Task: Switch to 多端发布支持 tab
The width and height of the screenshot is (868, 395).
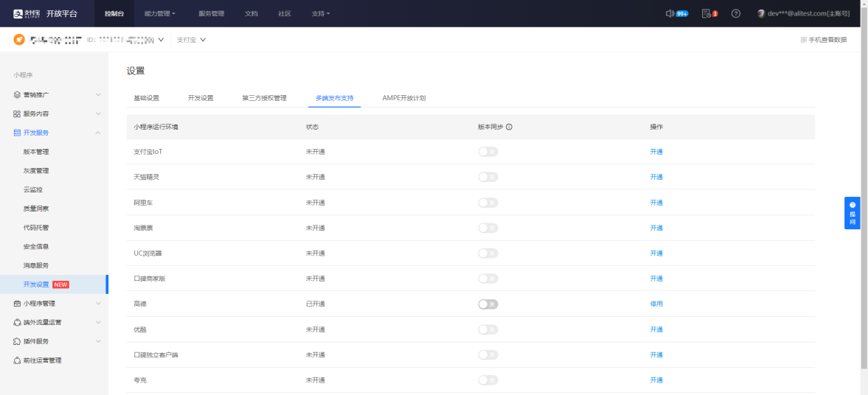Action: coord(334,98)
